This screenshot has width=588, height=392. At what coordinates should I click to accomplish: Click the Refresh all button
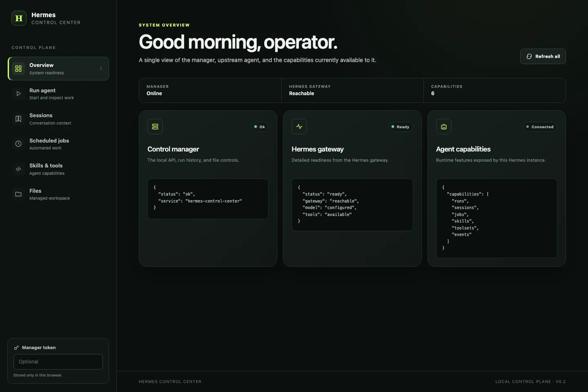543,56
